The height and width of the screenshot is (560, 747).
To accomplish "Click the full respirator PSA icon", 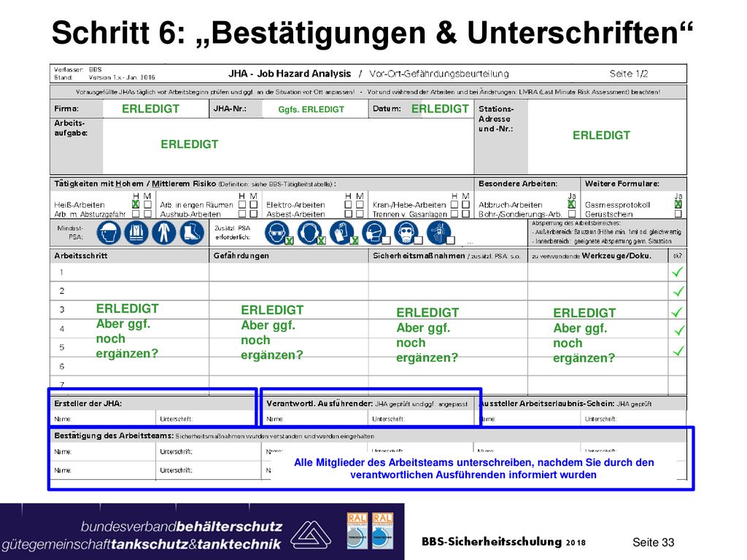I will (x=406, y=233).
